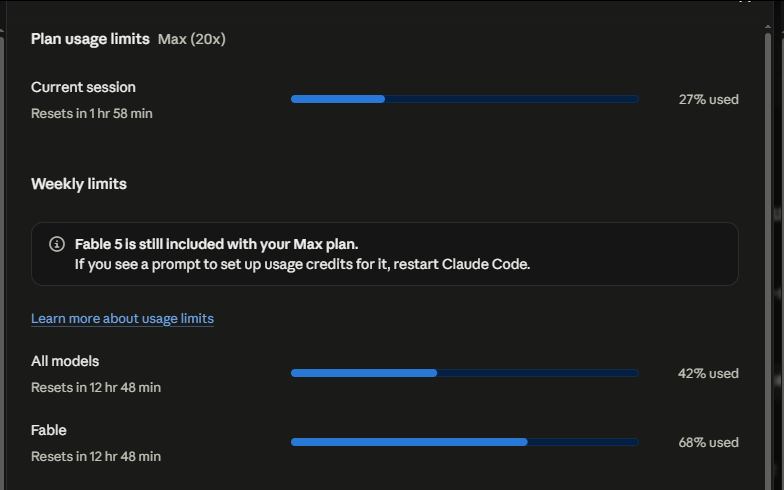
Task: Click the scrollbar up arrow at top right
Action: [x=768, y=26]
